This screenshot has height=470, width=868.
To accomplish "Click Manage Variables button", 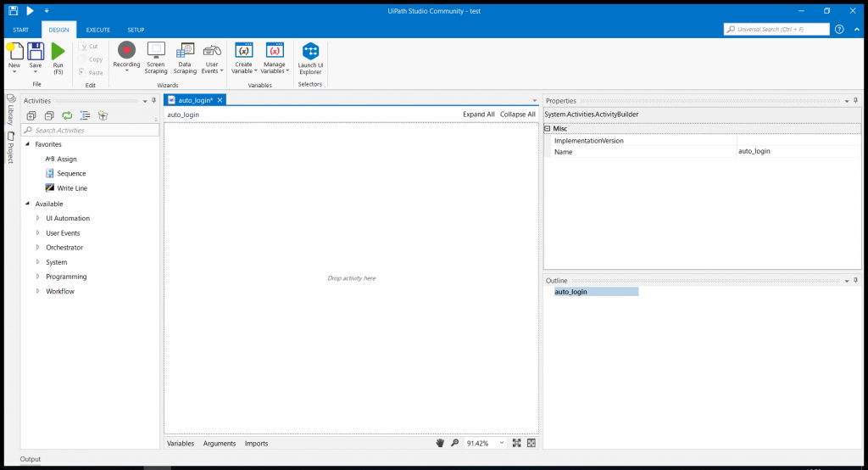I will click(275, 59).
